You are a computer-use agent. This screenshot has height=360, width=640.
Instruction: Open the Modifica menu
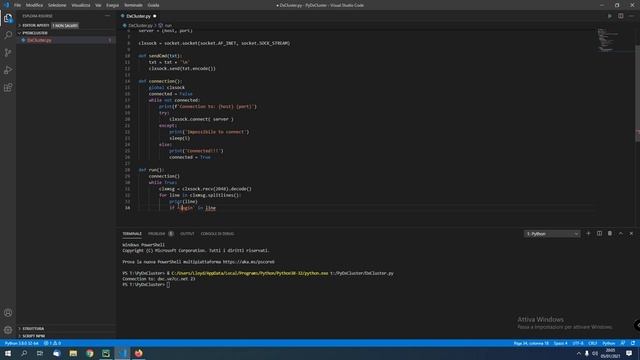point(34,5)
